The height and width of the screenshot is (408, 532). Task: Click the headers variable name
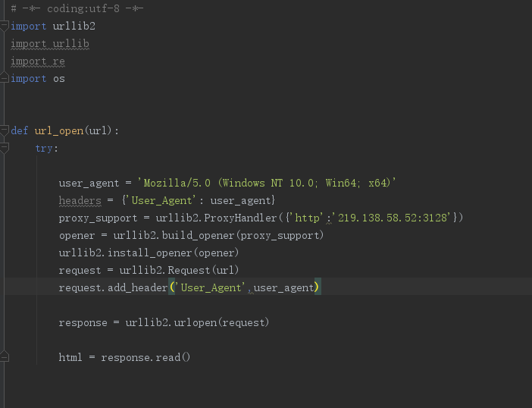click(x=80, y=200)
